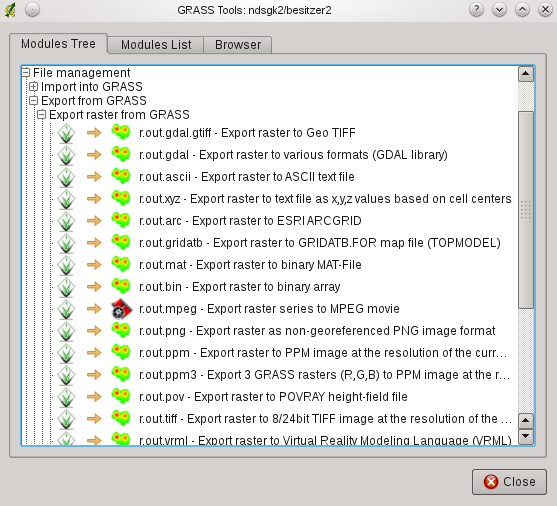This screenshot has width=557, height=506.
Task: Expand the Import into GRASS node
Action: pyautogui.click(x=33, y=86)
